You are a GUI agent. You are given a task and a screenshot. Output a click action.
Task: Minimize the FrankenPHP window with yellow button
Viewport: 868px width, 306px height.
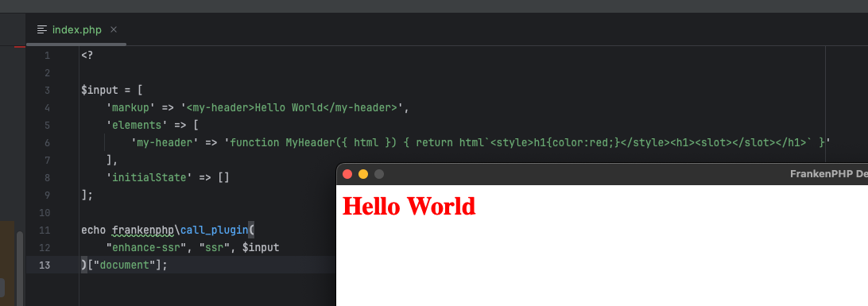pyautogui.click(x=363, y=174)
